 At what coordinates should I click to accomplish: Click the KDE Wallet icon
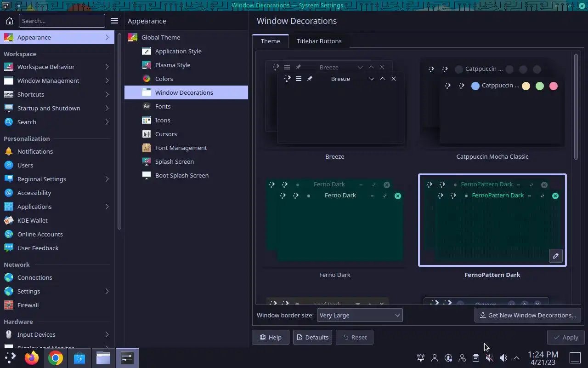8,220
